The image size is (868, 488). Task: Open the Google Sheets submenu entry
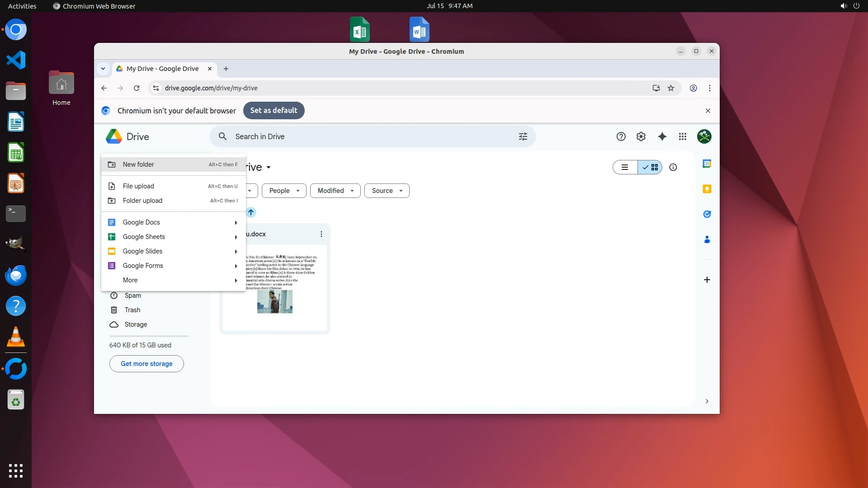click(144, 237)
